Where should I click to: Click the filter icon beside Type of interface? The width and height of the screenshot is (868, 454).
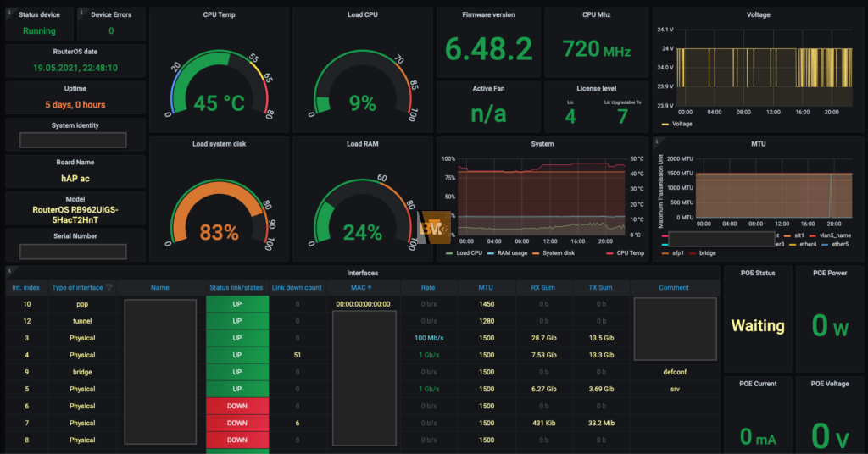[108, 287]
